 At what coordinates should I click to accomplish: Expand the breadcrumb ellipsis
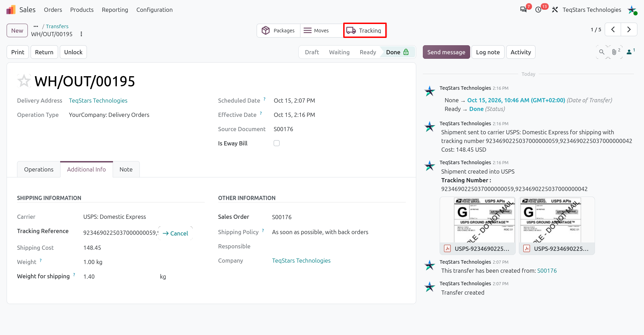click(x=36, y=26)
